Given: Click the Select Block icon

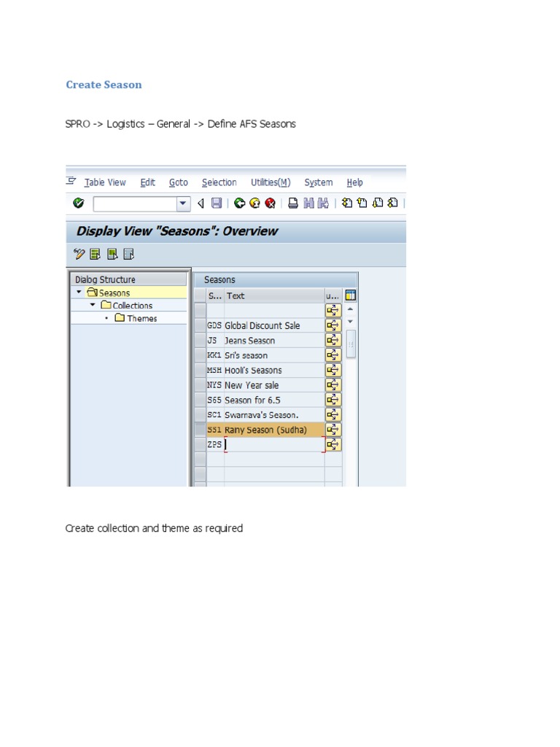Looking at the screenshot, I should (112, 254).
